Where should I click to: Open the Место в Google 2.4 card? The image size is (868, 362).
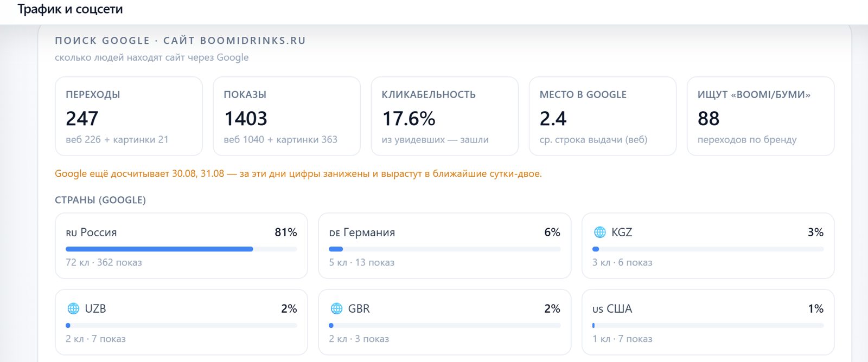[x=602, y=117]
